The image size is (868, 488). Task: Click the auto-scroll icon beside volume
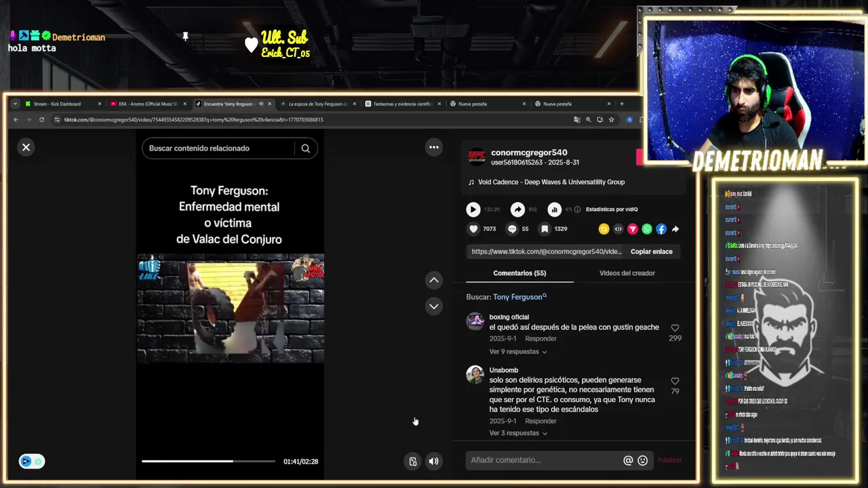[412, 462]
